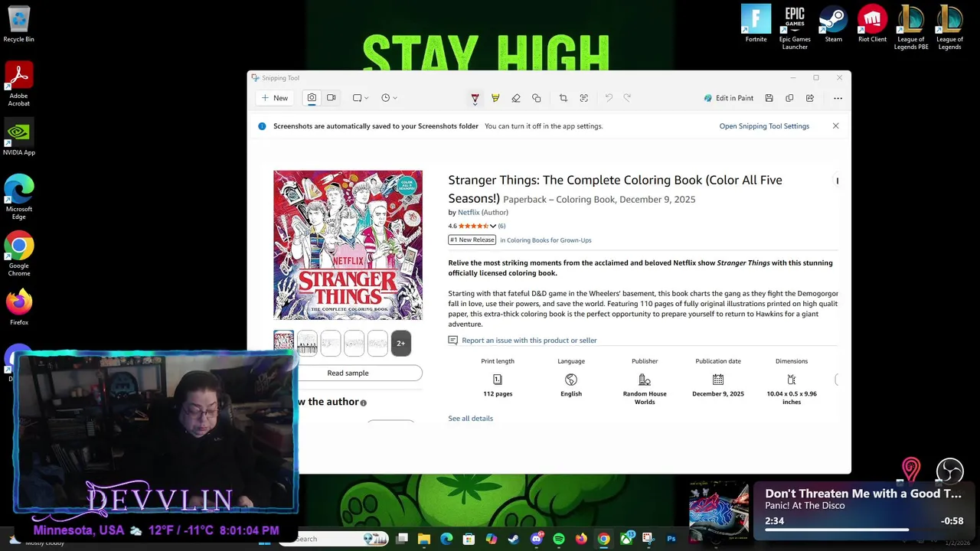Click the Print length page icon
The height and width of the screenshot is (551, 980).
pyautogui.click(x=498, y=380)
